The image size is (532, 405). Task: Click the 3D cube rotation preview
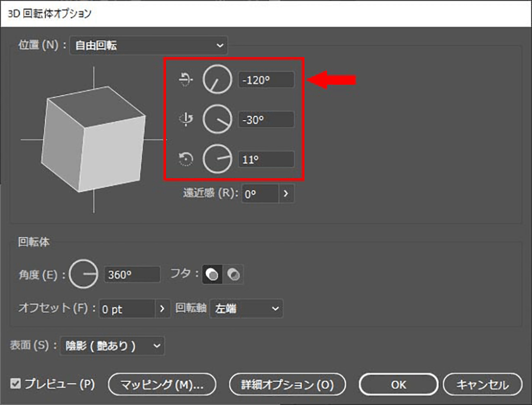pyautogui.click(x=93, y=139)
